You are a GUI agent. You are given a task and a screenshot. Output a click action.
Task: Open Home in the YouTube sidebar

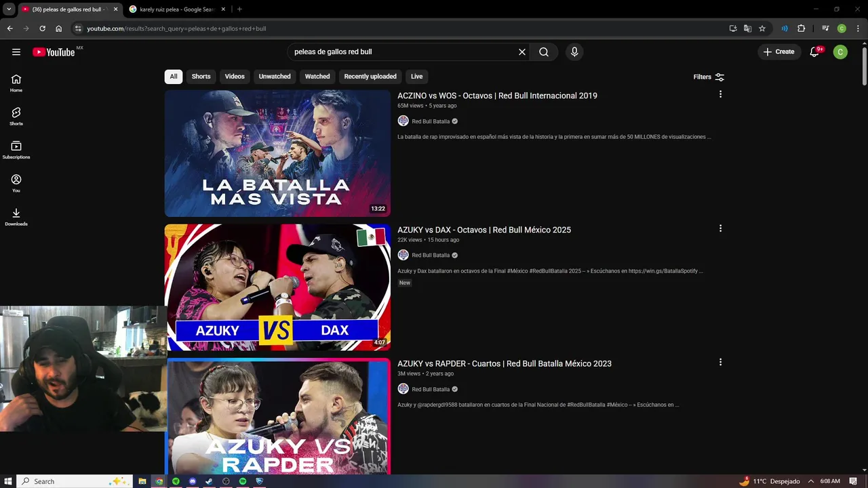[16, 83]
